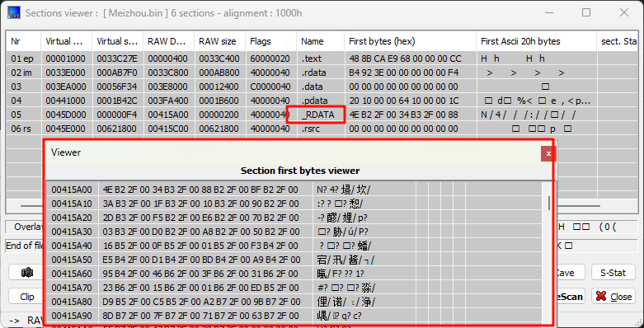Click the camera screenshot icon button
The width and height of the screenshot is (644, 328).
pos(26,273)
